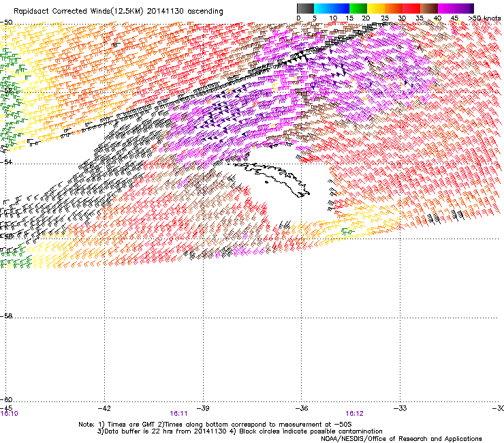Screen dimensions: 504x443
Task: Click the longitude label -36
Action: [302, 408]
